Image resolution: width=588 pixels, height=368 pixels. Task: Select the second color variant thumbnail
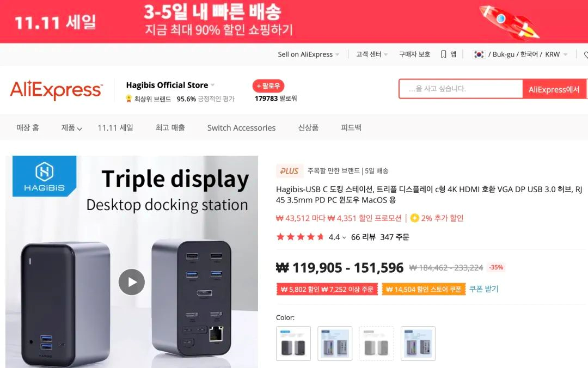point(335,344)
